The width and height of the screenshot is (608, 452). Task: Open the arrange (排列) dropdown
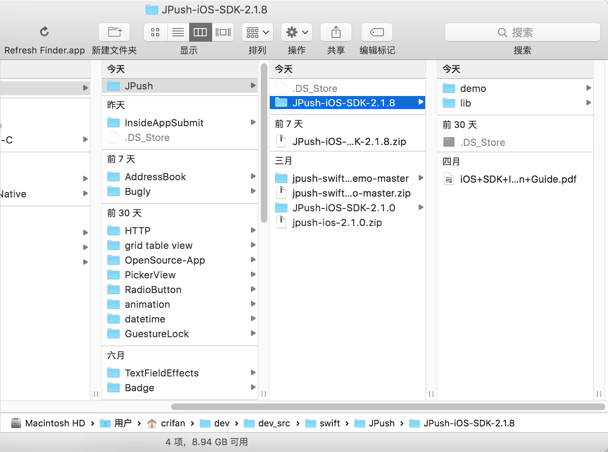pos(257,32)
